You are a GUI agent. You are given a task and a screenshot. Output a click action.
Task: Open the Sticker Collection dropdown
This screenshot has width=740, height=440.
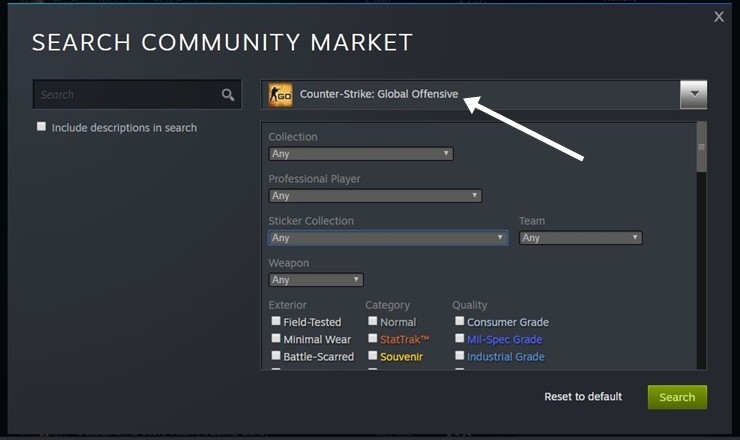coord(388,237)
